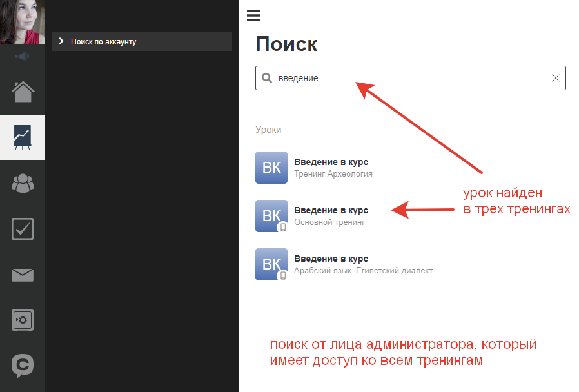Click the search field containing 'введение'
579x392 pixels.
410,78
